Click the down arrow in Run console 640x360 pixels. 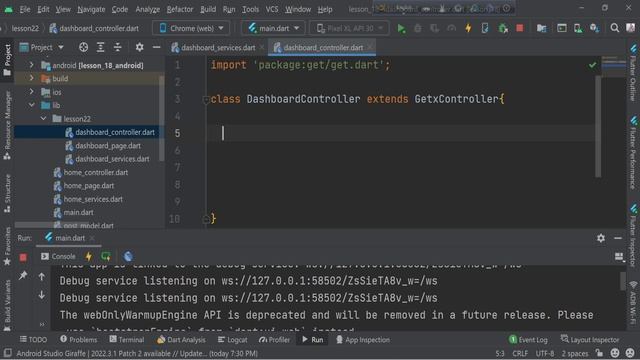[42, 295]
